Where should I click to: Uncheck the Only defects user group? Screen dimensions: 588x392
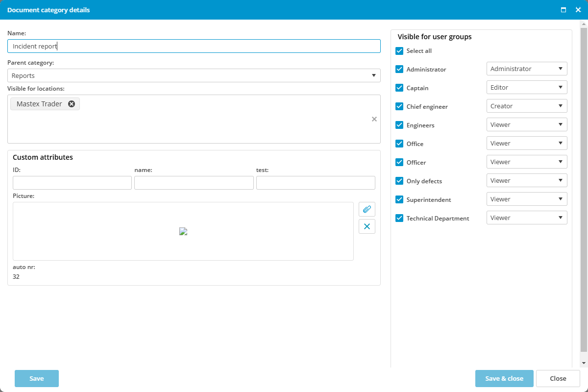pyautogui.click(x=399, y=181)
